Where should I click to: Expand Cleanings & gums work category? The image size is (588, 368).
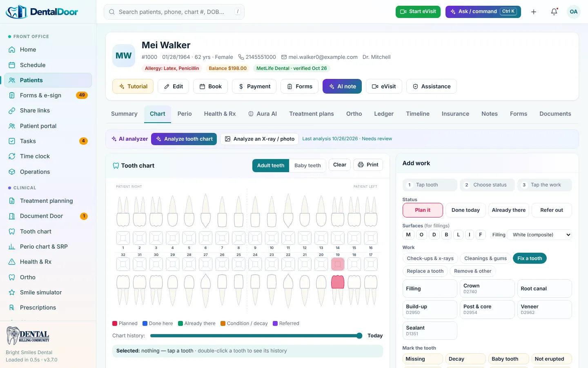point(486,258)
